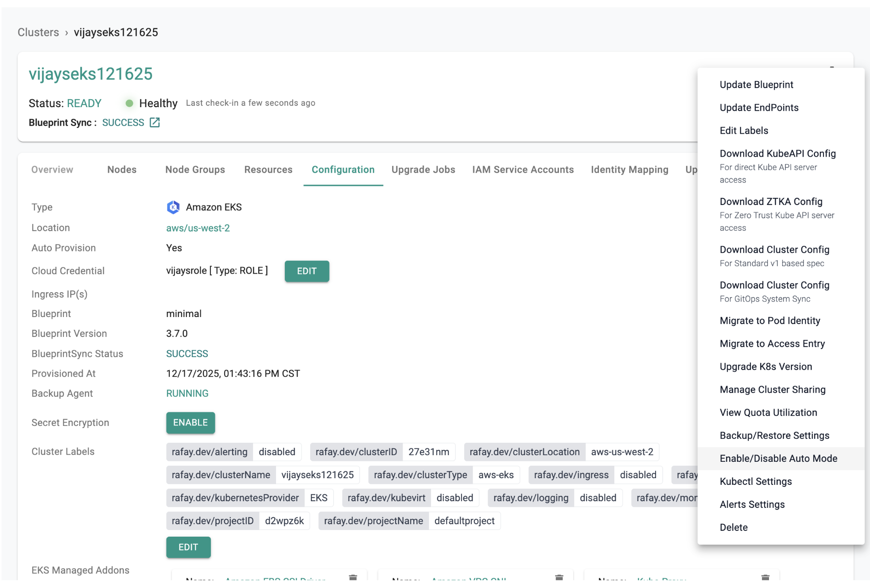Open the IAM Service Accounts tab
This screenshot has height=588, width=870.
click(x=523, y=170)
